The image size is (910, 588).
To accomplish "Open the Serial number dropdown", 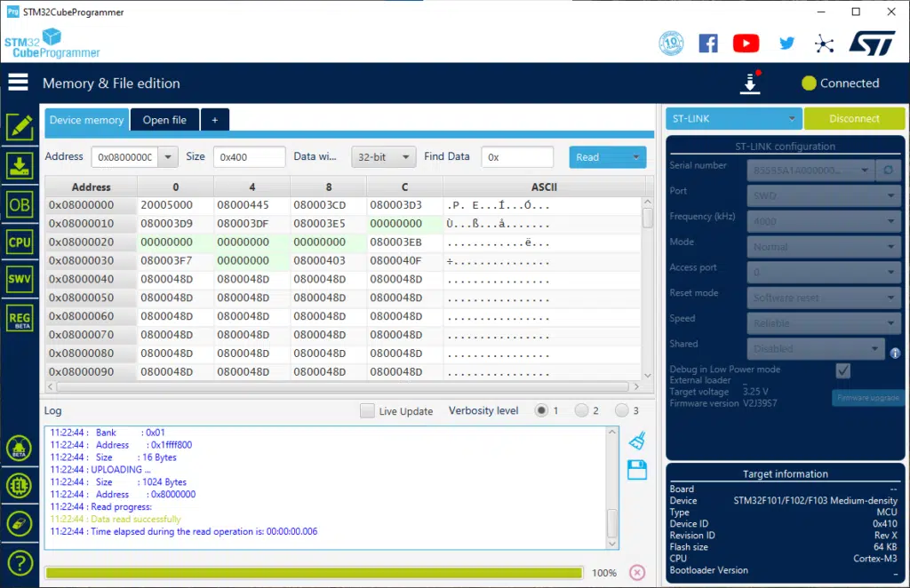I will [x=810, y=171].
